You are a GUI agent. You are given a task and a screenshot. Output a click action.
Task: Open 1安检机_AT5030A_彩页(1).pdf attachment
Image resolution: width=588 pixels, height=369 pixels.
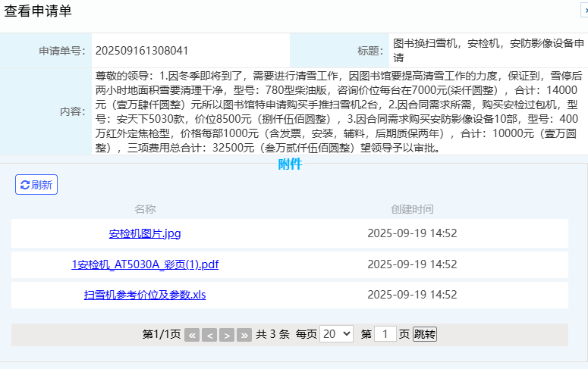click(x=145, y=264)
